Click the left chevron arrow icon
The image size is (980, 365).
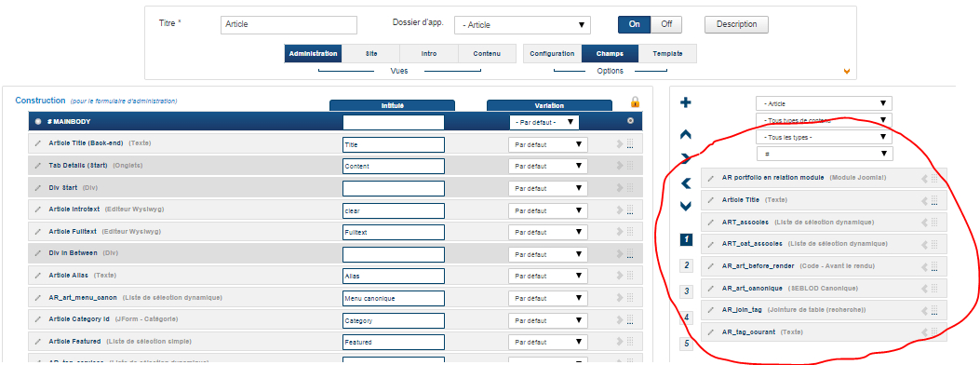686,182
